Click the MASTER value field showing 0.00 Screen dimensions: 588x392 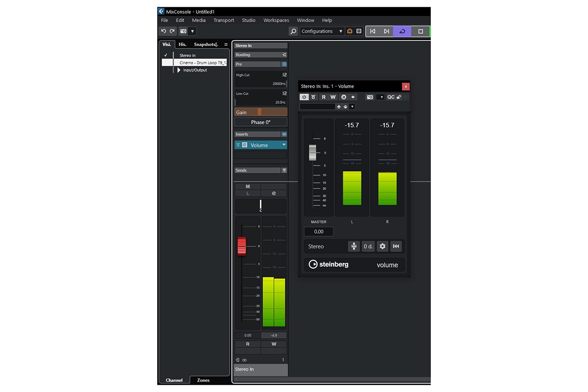point(318,231)
